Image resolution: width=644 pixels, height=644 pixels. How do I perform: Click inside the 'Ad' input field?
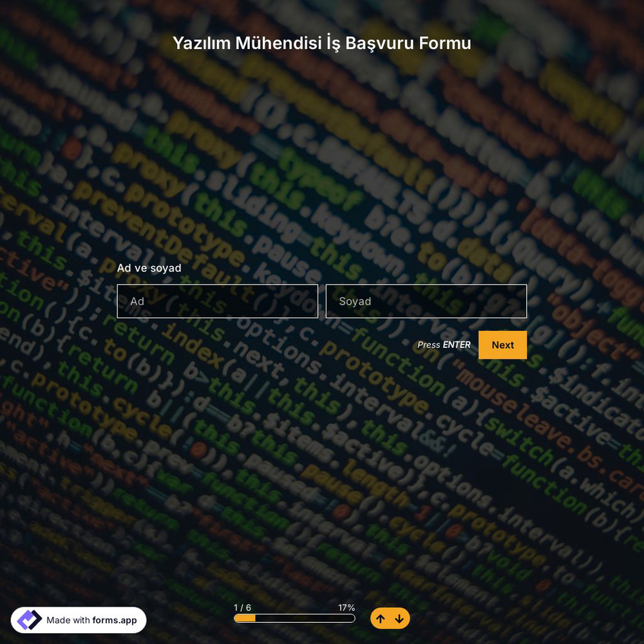click(x=217, y=301)
